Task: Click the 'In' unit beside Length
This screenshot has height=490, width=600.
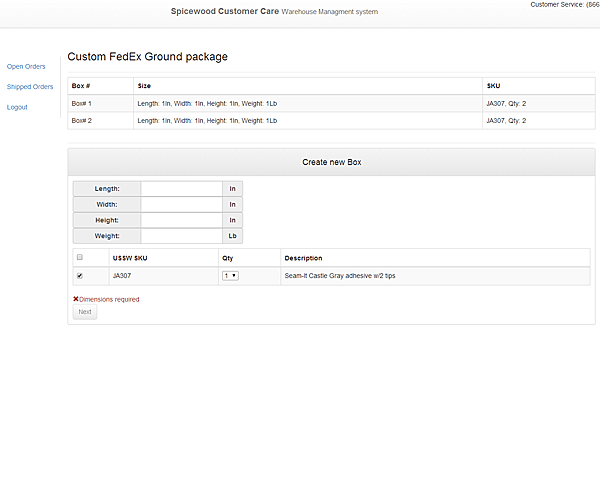Action: (x=233, y=189)
